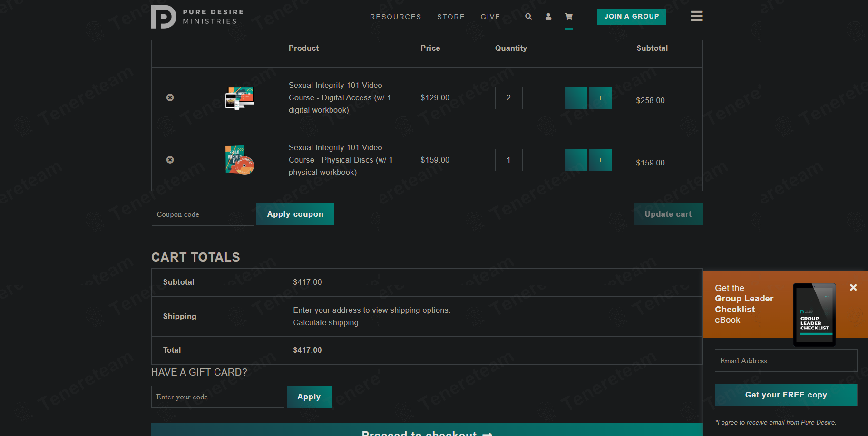This screenshot has height=436, width=868.
Task: Click the search magnifier icon
Action: point(528,17)
